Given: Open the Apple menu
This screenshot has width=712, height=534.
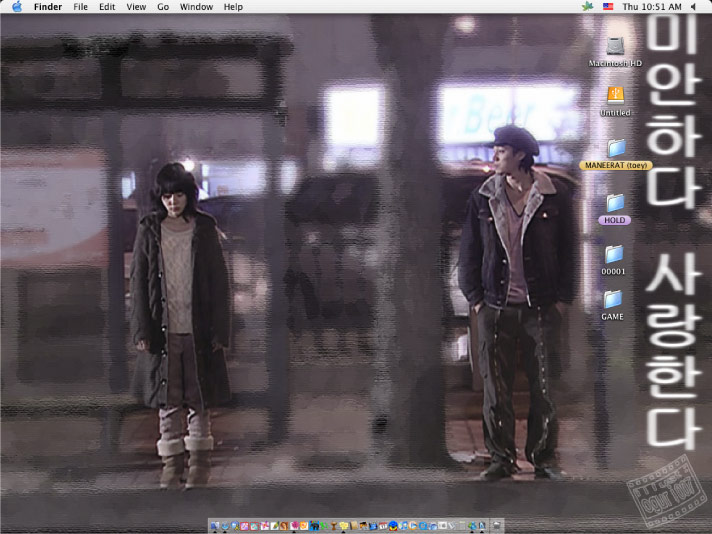Looking at the screenshot, I should pyautogui.click(x=17, y=6).
